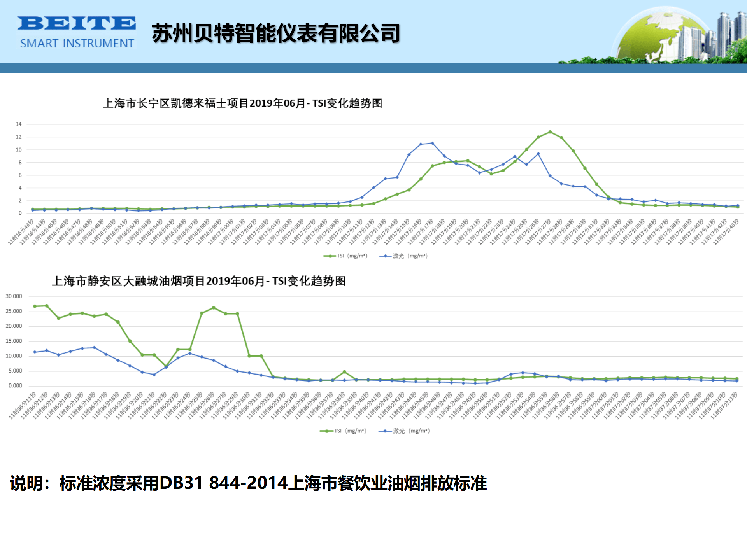
Task: Click the TSI peak data point near 12.8
Action: [550, 131]
